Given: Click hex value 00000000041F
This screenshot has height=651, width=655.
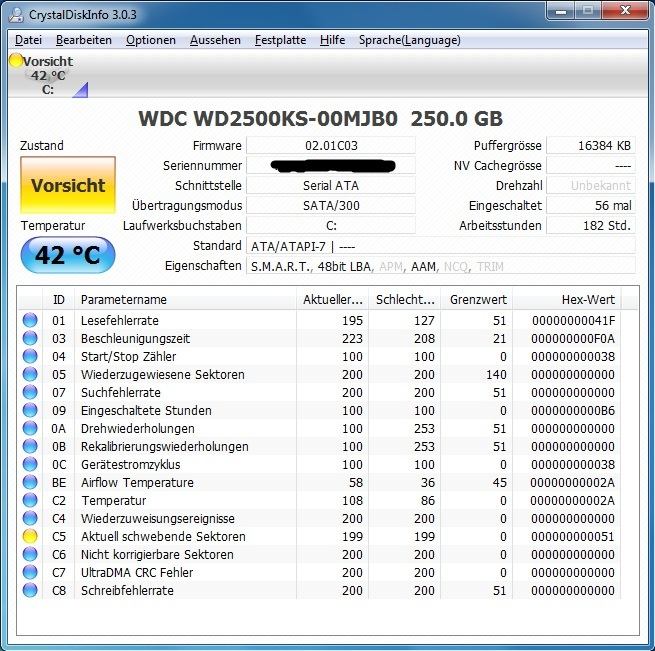Looking at the screenshot, I should click(x=573, y=320).
